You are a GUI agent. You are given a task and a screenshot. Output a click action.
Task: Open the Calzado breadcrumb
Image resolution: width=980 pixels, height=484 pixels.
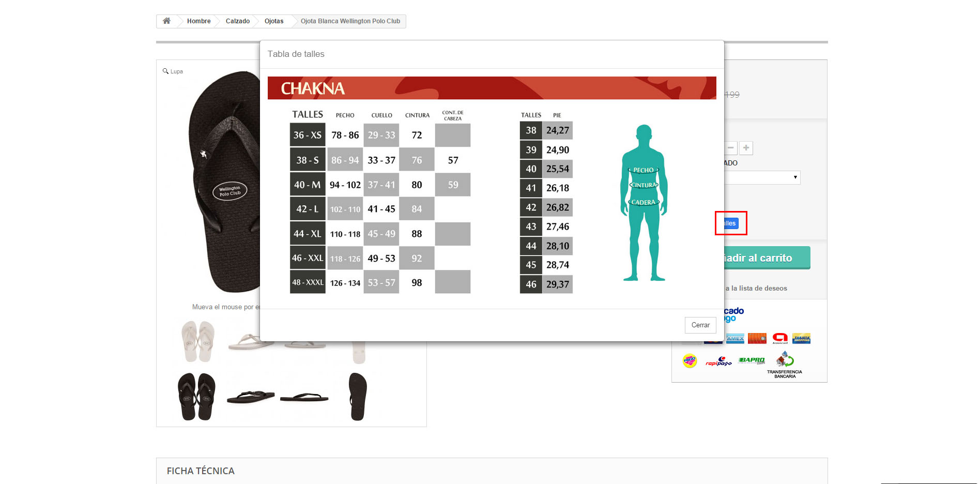coord(238,21)
